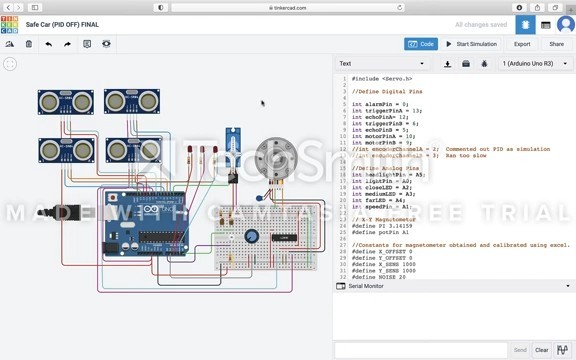
Task: Delete the selected component
Action: click(29, 44)
